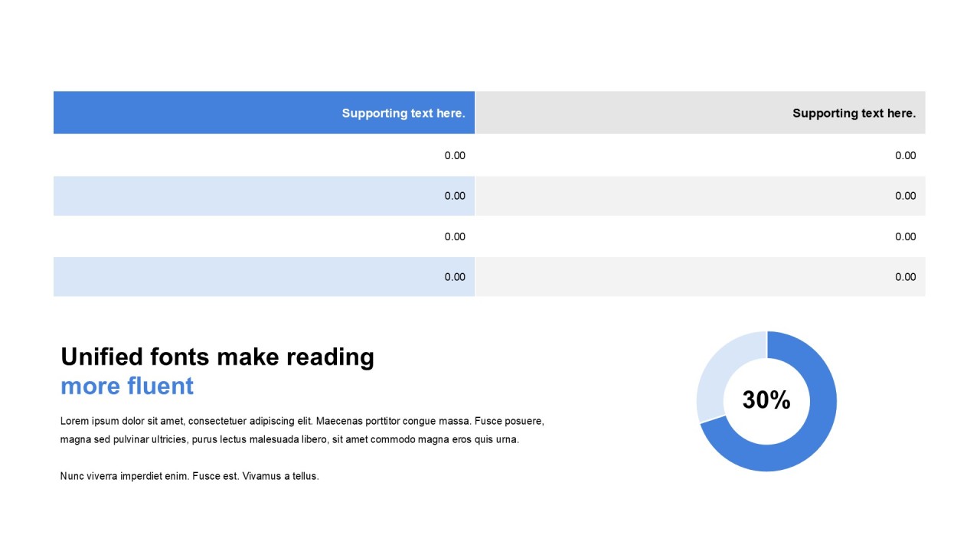
Task: Click the empty blue header cell area
Action: point(191,113)
